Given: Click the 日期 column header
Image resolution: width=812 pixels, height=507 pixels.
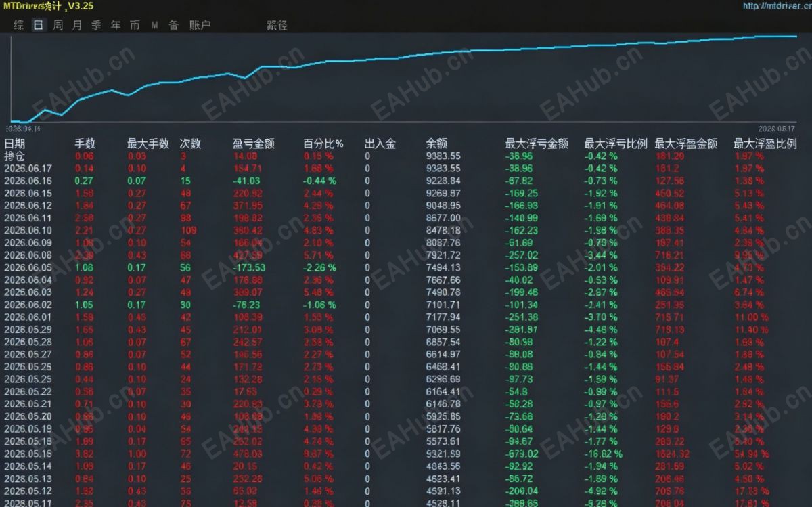Looking at the screenshot, I should point(15,144).
